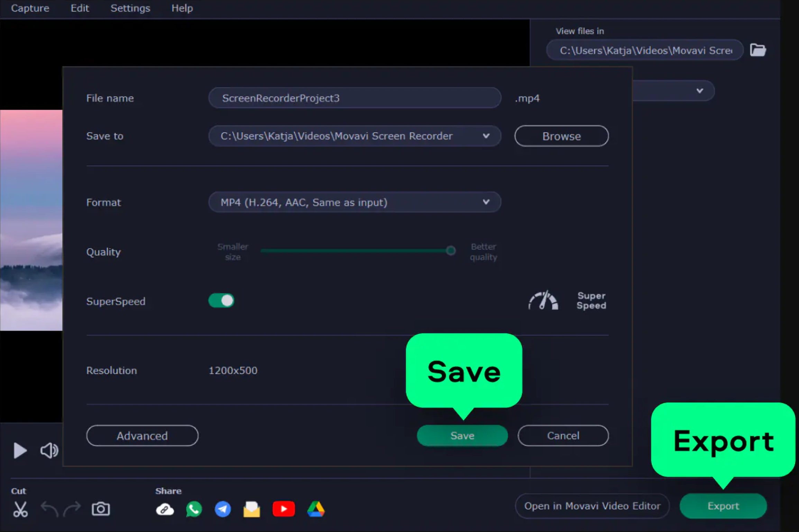Upload the recording to YouTube

[x=284, y=509]
